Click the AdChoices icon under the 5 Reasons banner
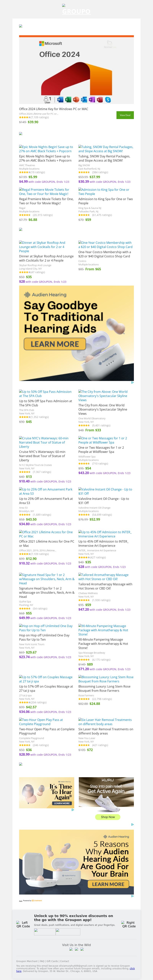 pos(132,896)
